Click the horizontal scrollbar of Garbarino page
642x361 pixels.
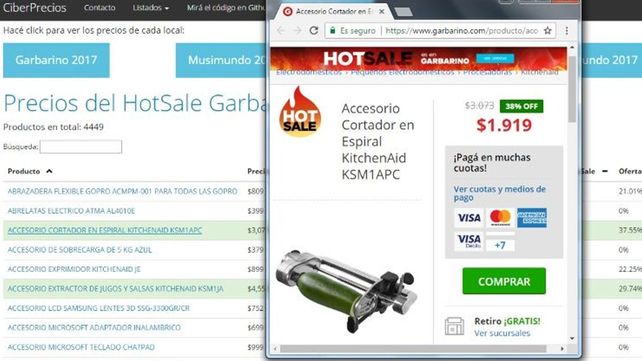(413, 349)
